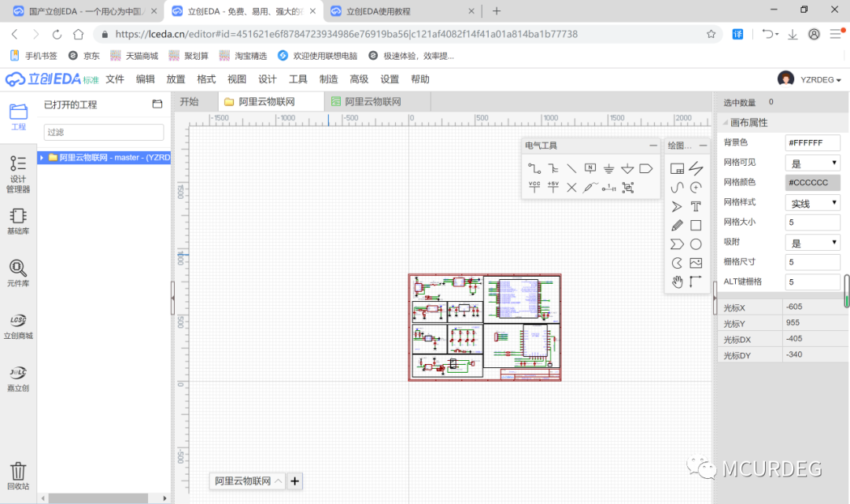Viewport: 850px width, 504px height.
Task: Select the No Connect flag tool
Action: [571, 187]
